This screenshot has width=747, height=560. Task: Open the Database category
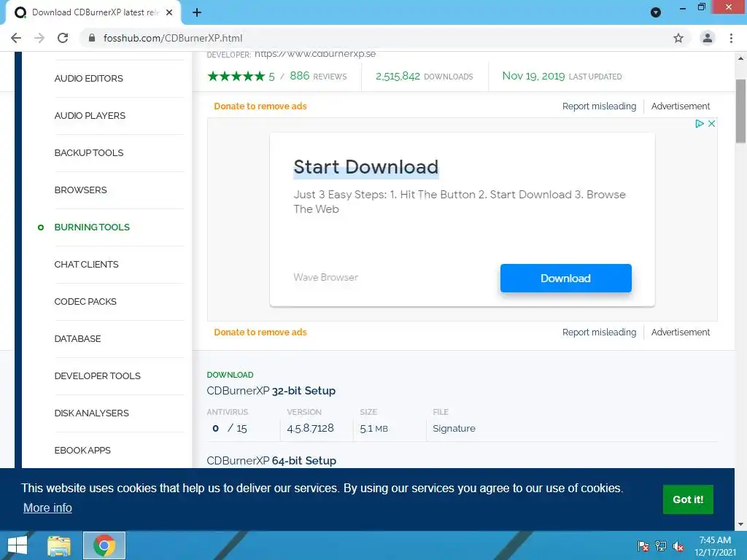click(77, 338)
